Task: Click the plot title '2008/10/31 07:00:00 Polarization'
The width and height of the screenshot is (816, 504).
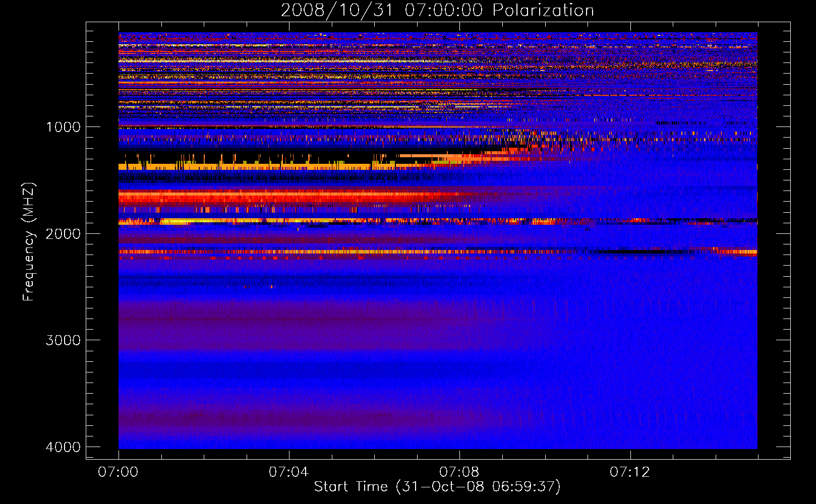Action: pos(437,11)
